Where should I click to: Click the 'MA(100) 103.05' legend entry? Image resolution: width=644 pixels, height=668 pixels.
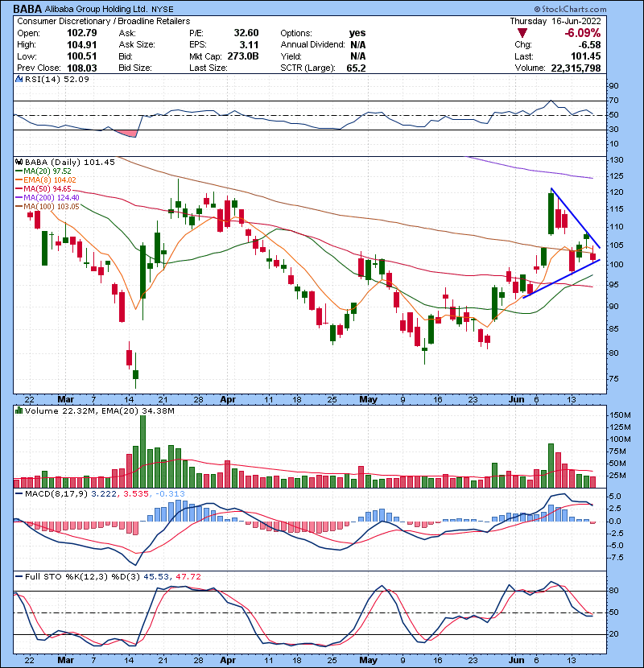click(52, 207)
